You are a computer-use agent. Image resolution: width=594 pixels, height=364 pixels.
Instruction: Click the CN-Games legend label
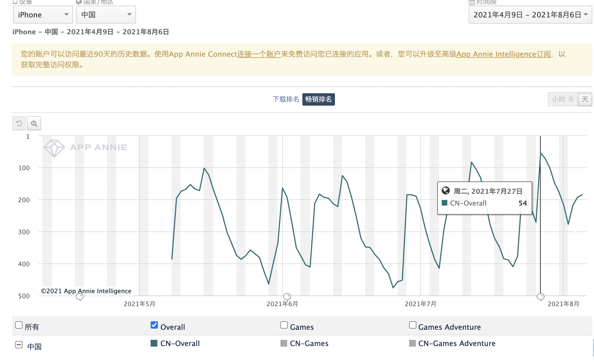click(x=309, y=343)
